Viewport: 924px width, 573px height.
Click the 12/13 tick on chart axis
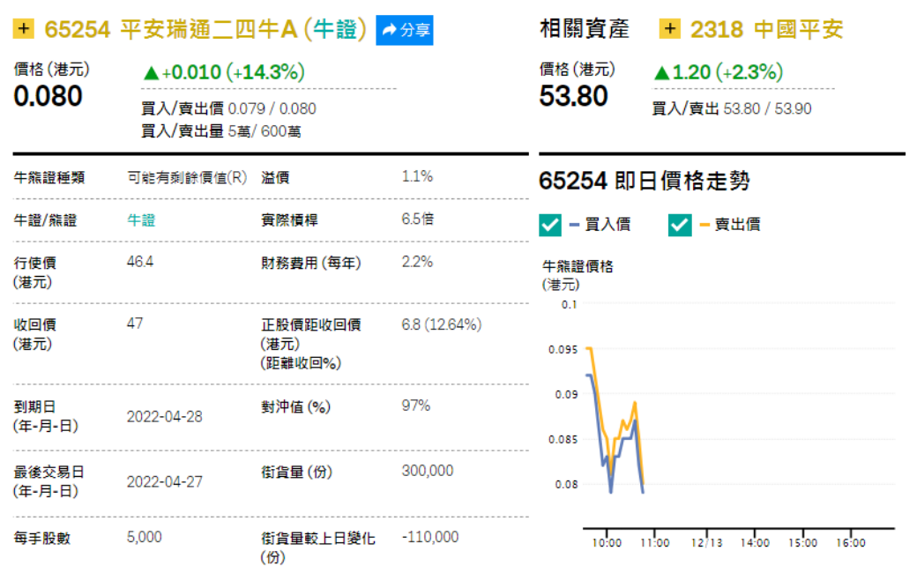click(x=706, y=543)
